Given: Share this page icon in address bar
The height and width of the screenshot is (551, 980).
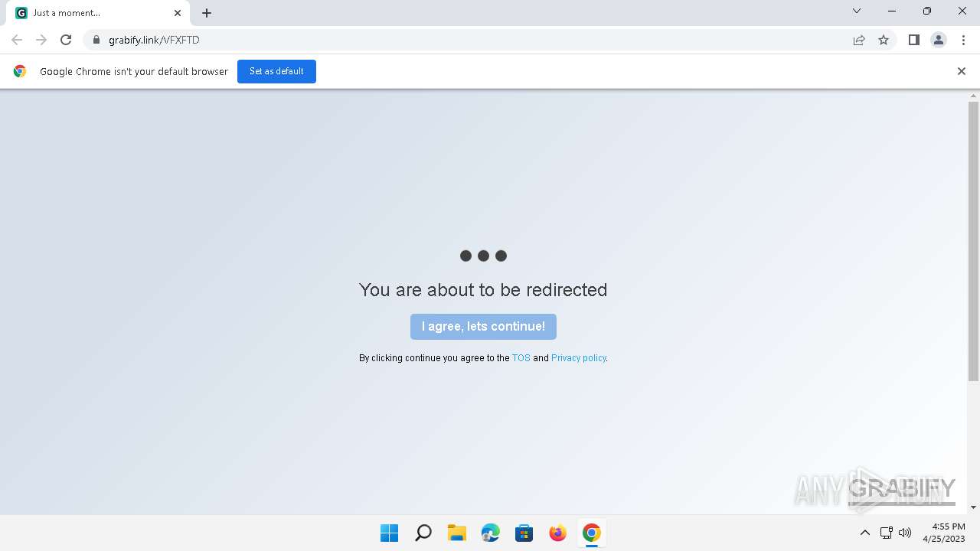Looking at the screenshot, I should [859, 40].
